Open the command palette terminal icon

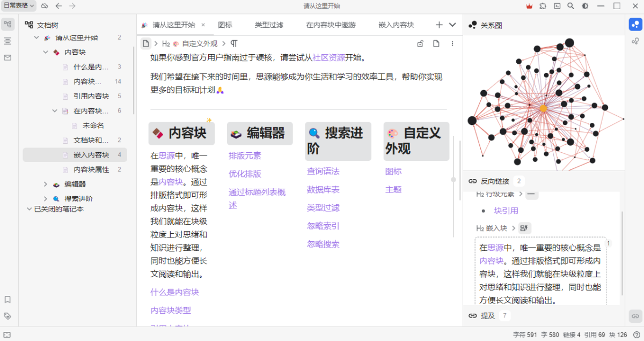558,6
